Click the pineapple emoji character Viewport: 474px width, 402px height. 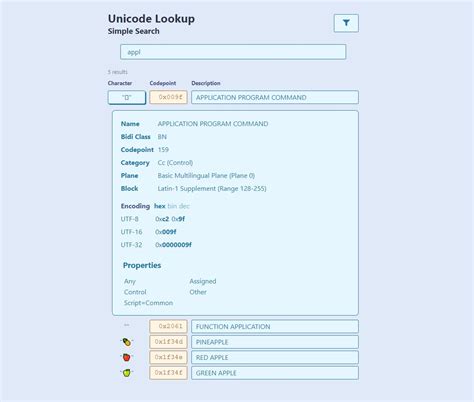pos(127,342)
